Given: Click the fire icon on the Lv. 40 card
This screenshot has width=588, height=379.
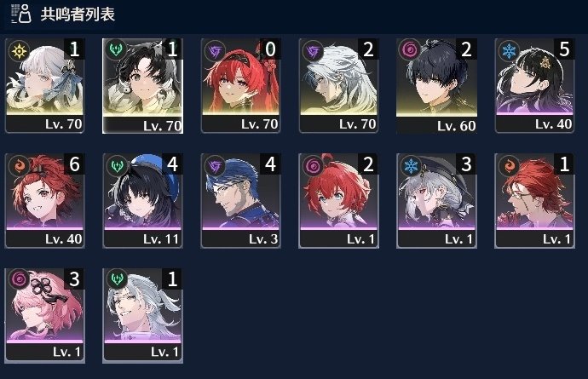Looking at the screenshot, I should tap(19, 166).
